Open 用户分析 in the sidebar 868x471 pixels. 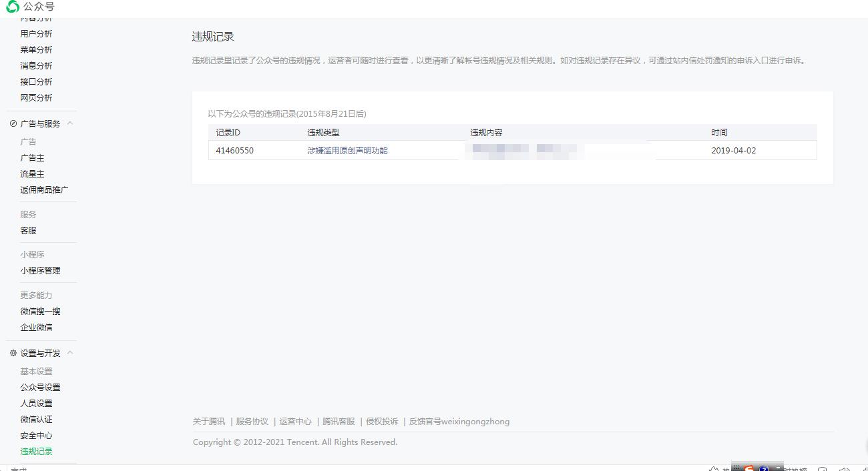[36, 33]
